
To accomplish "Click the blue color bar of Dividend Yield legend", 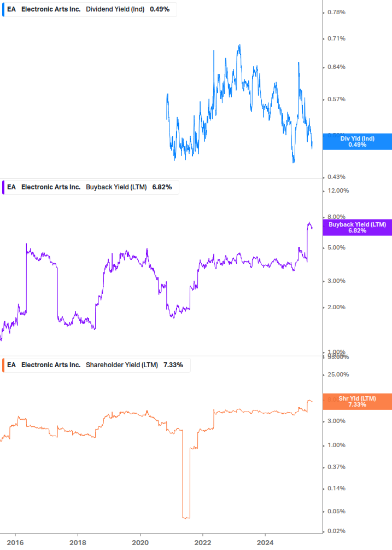I will click(3, 9).
